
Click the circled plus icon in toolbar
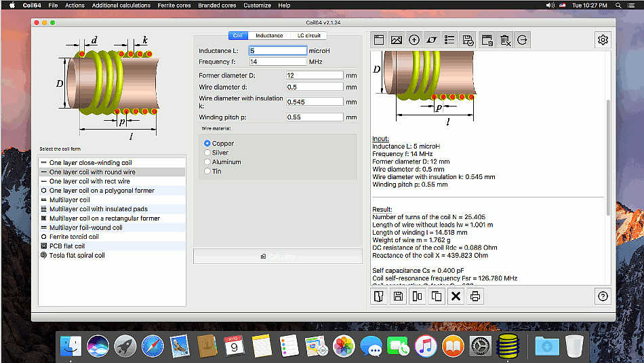point(414,40)
